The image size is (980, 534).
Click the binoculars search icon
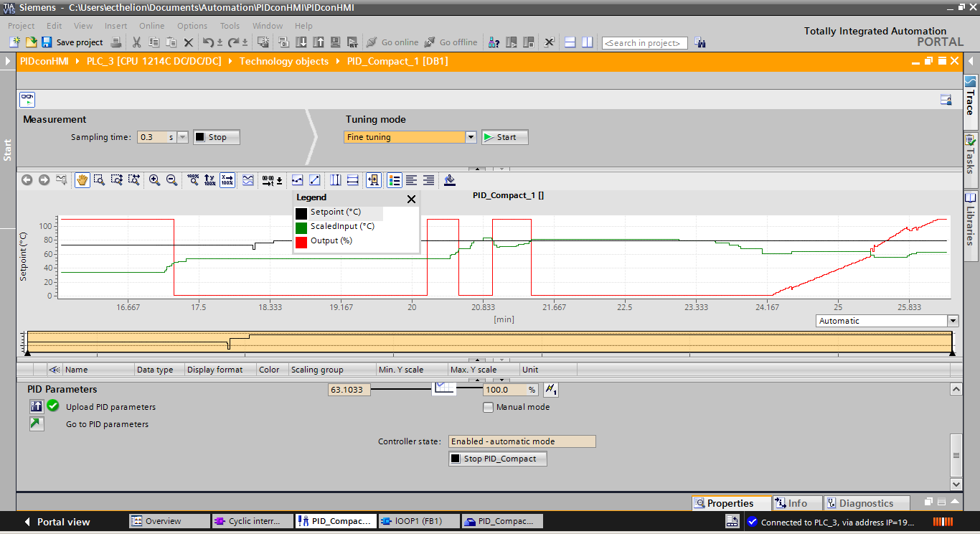[x=701, y=43]
